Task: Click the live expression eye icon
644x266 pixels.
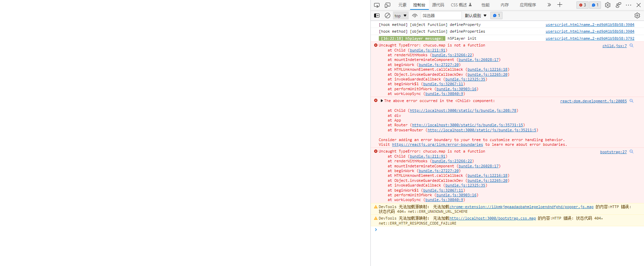Action: pos(415,15)
